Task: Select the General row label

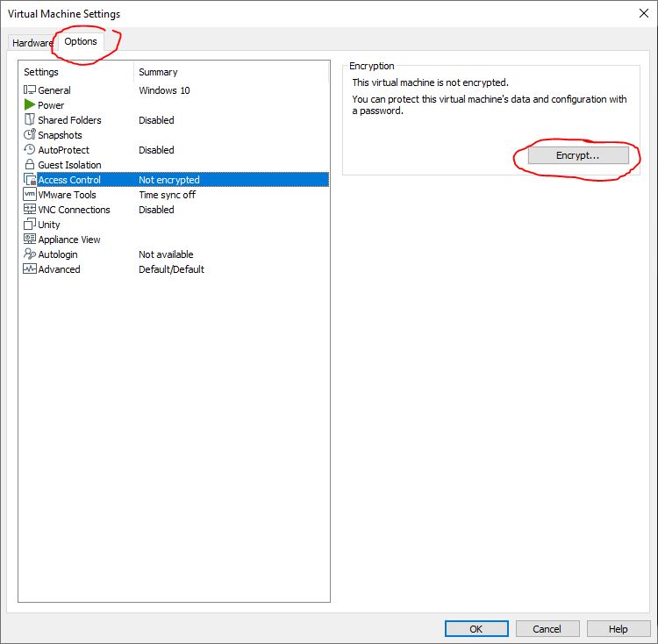Action: click(x=54, y=90)
